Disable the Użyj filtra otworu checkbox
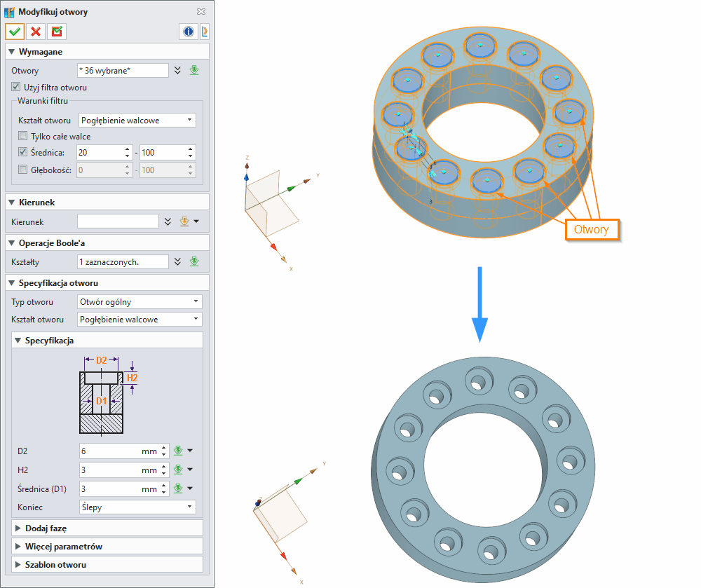Image resolution: width=701 pixels, height=588 pixels. [x=15, y=87]
